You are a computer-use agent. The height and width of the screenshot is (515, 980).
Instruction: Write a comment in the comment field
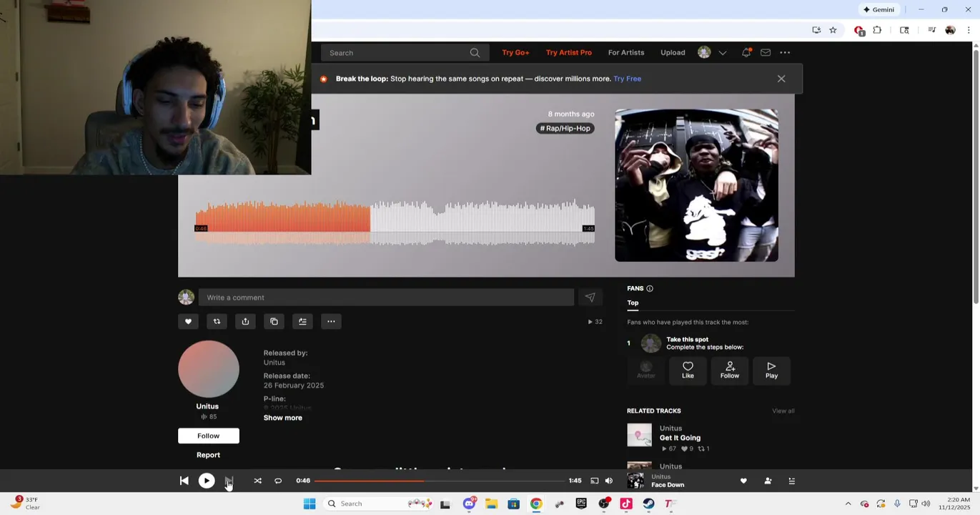tap(386, 298)
